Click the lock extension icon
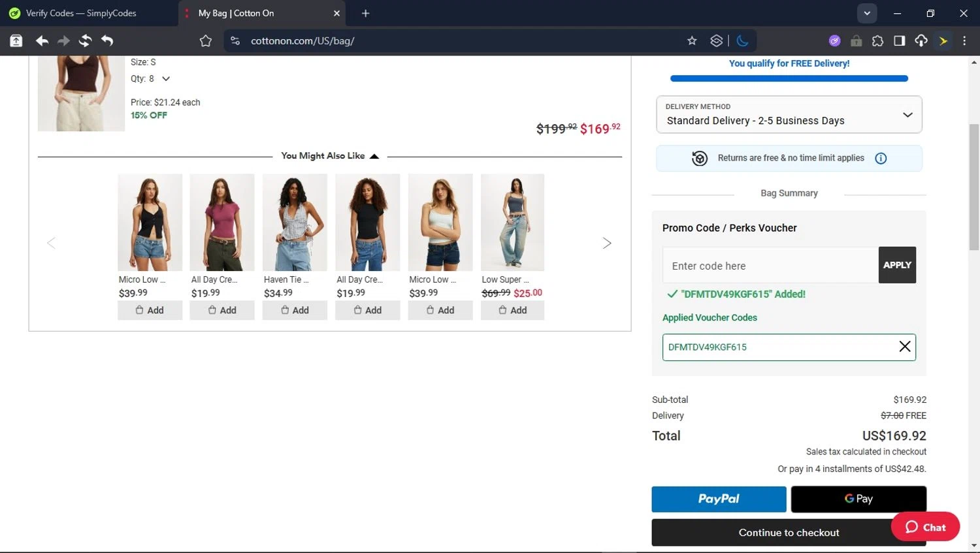This screenshot has width=980, height=553. 856,41
